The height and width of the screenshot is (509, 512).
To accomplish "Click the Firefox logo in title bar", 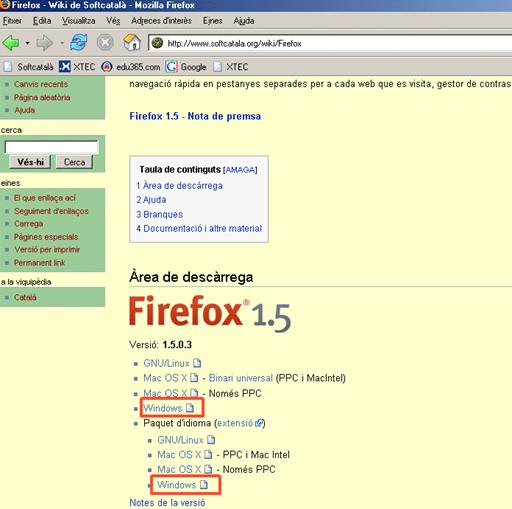I will tap(5, 5).
